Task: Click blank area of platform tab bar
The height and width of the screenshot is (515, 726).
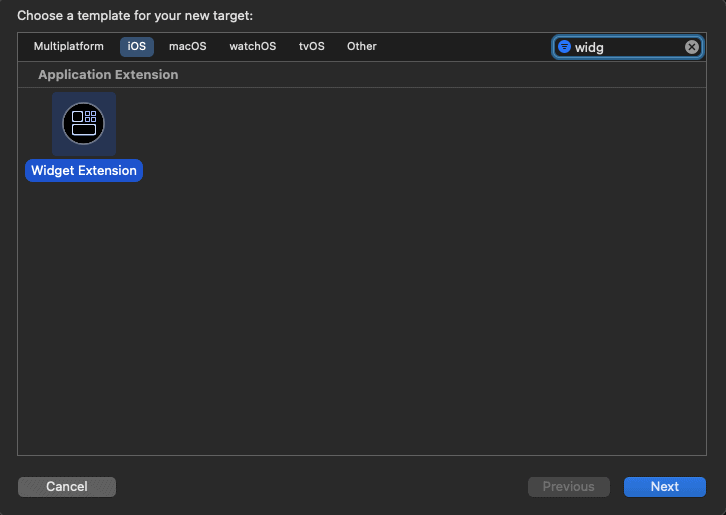Action: click(460, 47)
